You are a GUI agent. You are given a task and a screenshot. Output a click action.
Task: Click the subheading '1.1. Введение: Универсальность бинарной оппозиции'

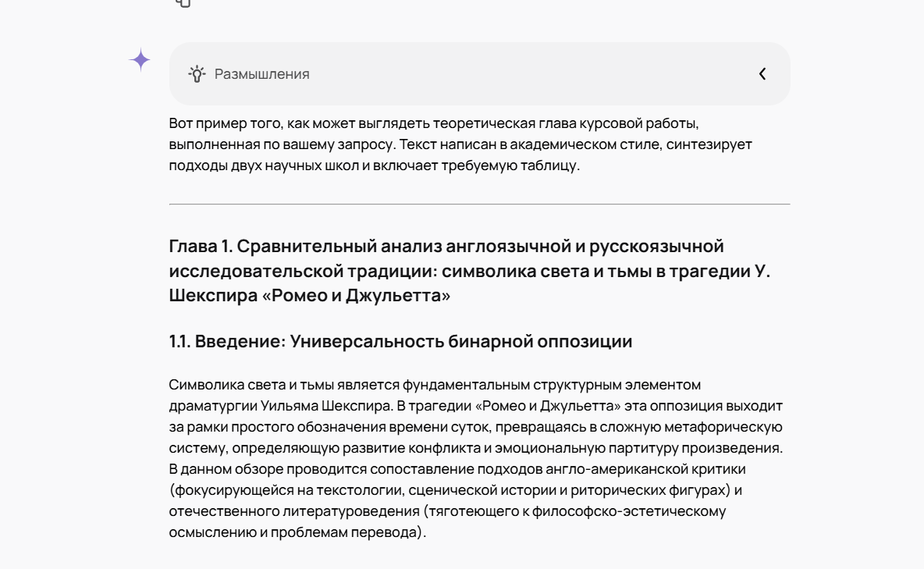point(400,341)
